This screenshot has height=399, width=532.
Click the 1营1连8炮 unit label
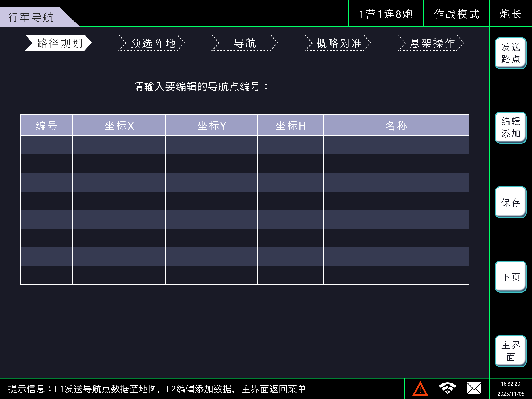pyautogui.click(x=386, y=14)
